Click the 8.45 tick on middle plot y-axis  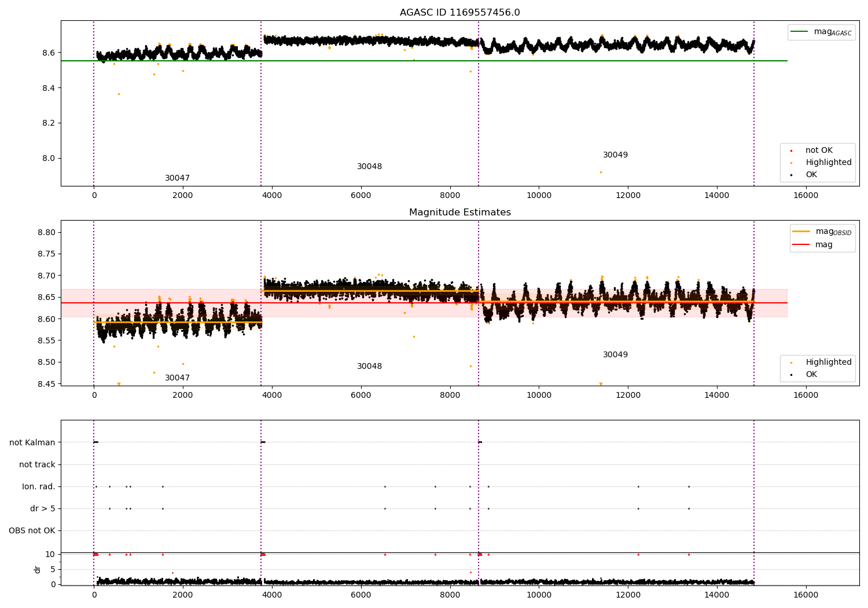point(46,384)
